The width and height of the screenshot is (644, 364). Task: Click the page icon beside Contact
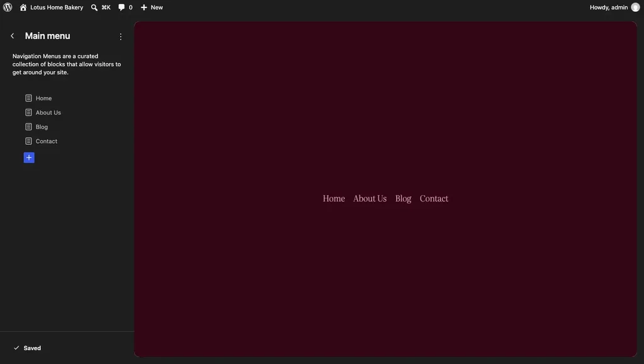[28, 142]
